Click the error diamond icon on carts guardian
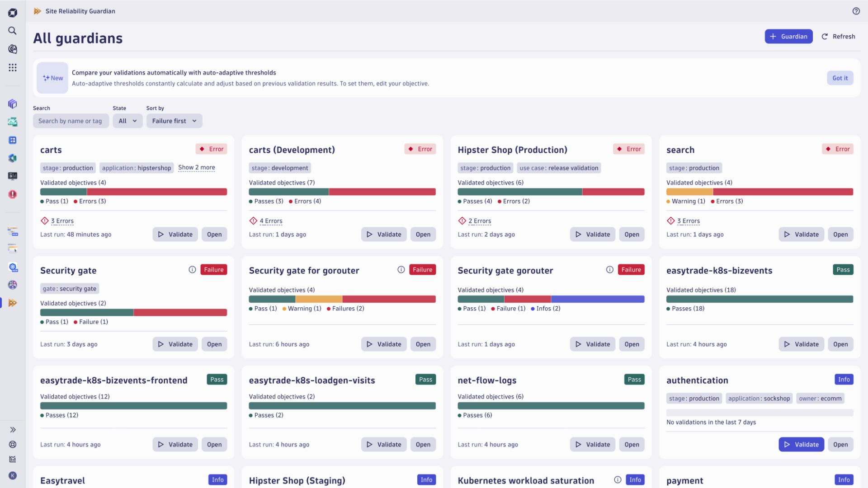 point(44,221)
